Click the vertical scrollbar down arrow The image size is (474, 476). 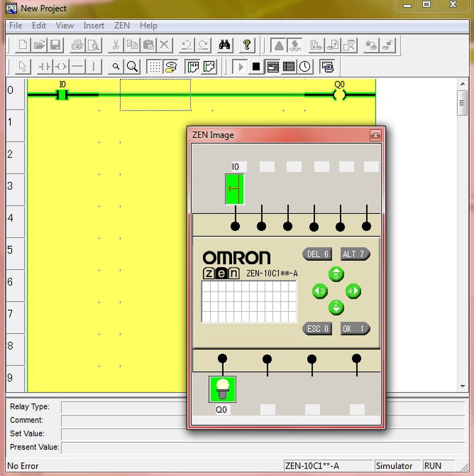(463, 386)
